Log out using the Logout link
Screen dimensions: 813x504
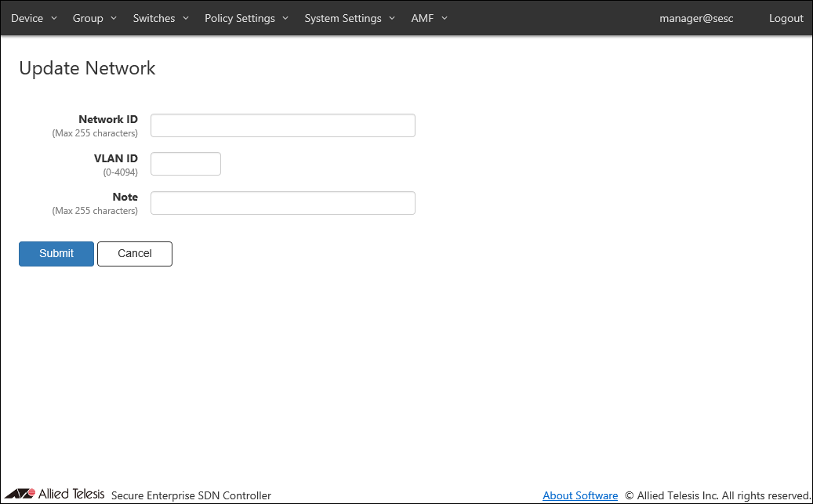click(x=786, y=18)
